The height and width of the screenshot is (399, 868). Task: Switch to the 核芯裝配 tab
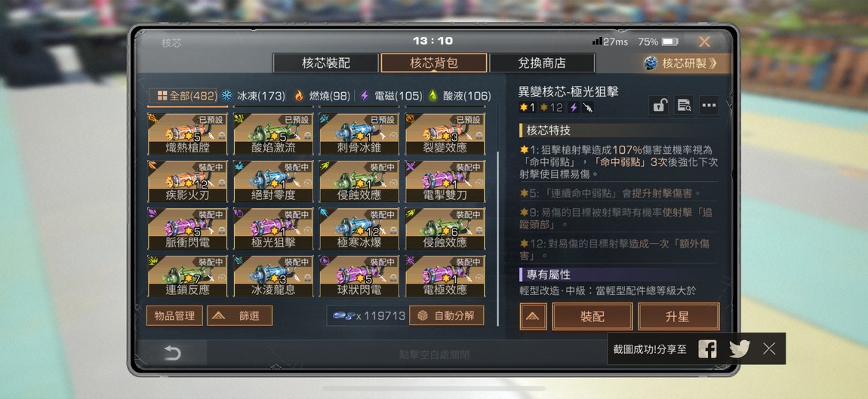point(325,63)
